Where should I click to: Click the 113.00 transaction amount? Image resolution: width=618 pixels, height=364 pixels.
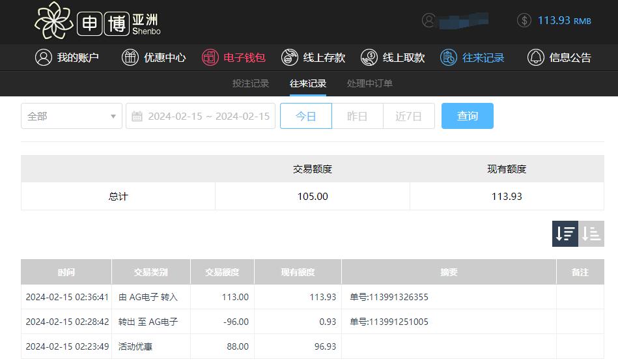click(235, 297)
